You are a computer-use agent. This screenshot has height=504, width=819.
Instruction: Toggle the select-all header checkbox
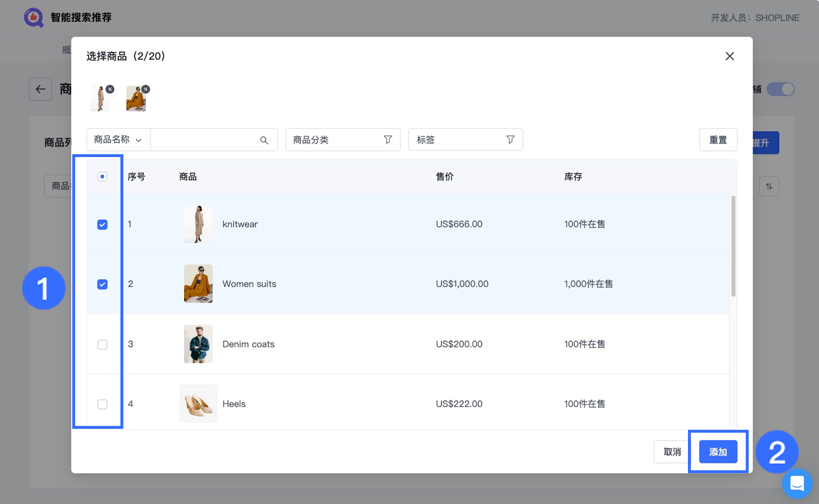click(x=102, y=177)
